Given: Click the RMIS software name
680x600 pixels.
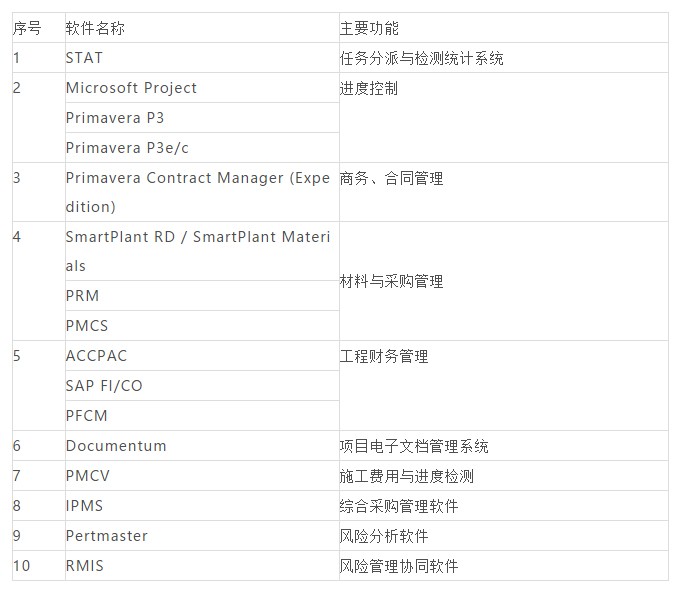Looking at the screenshot, I should (85, 566).
